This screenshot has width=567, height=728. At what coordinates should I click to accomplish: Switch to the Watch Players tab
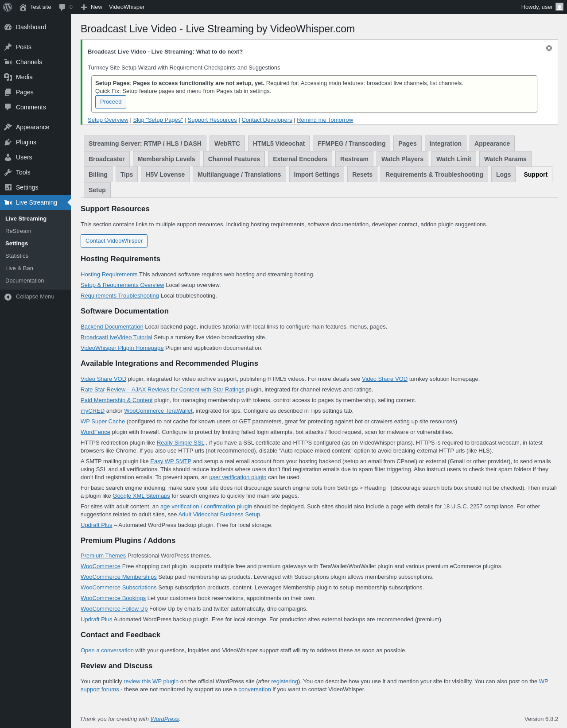[402, 159]
